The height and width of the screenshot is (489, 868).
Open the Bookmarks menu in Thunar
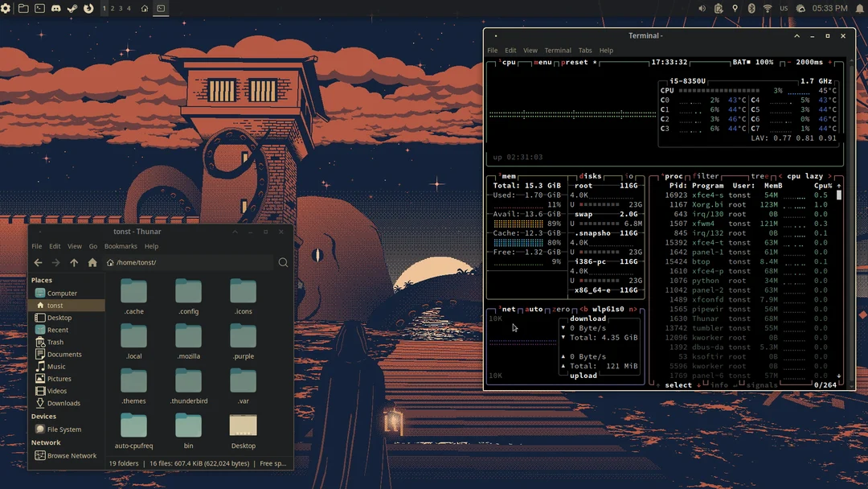[121, 246]
